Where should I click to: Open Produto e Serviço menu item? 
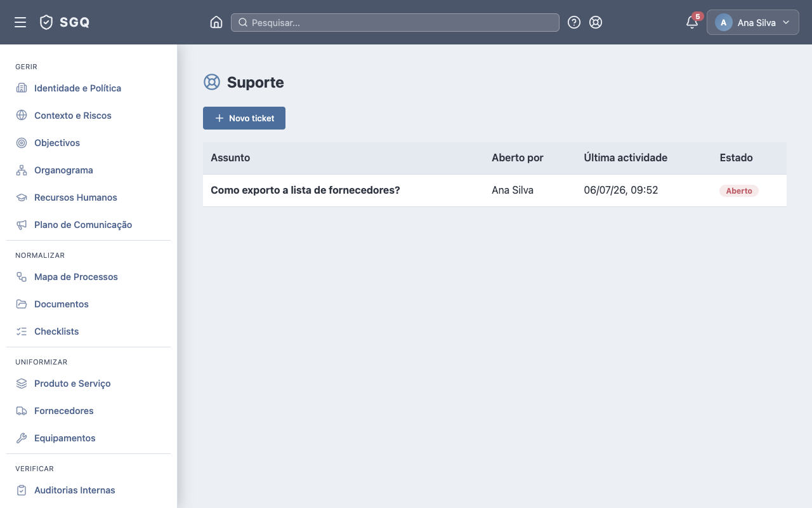coord(89,384)
